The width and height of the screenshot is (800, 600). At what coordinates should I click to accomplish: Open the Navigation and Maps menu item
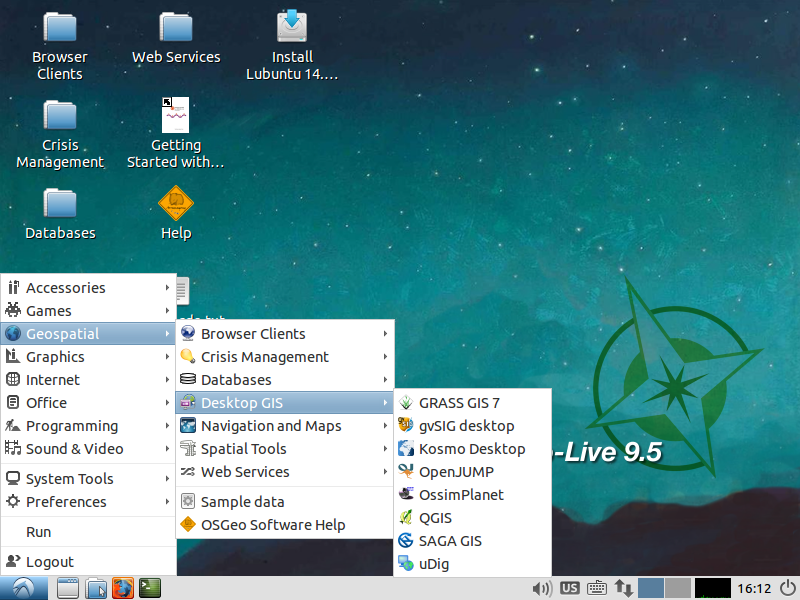coord(285,426)
